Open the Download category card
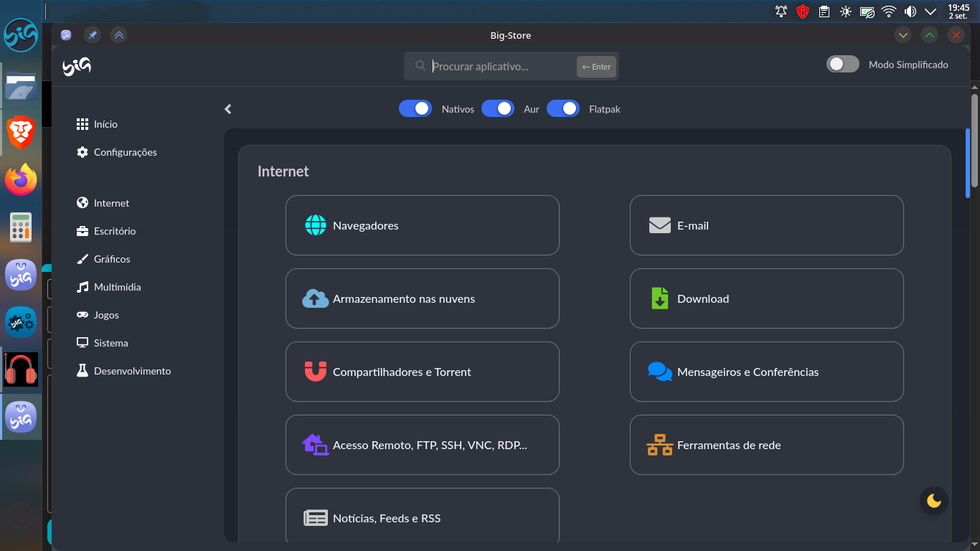980x551 pixels. [766, 298]
